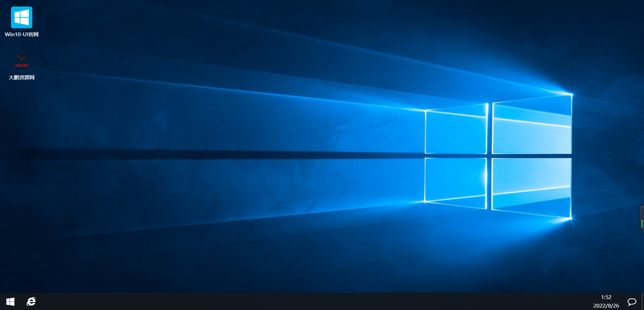Click the top-right pane of wallpaper Windows logo

532,127
